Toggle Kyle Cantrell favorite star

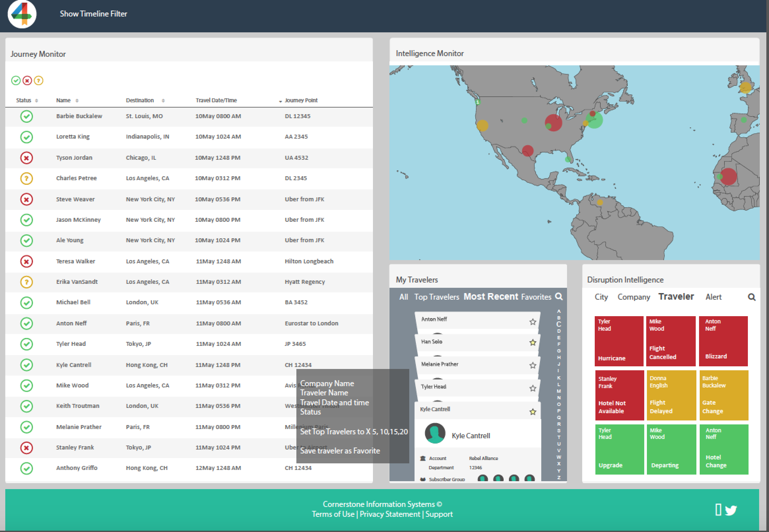(533, 412)
